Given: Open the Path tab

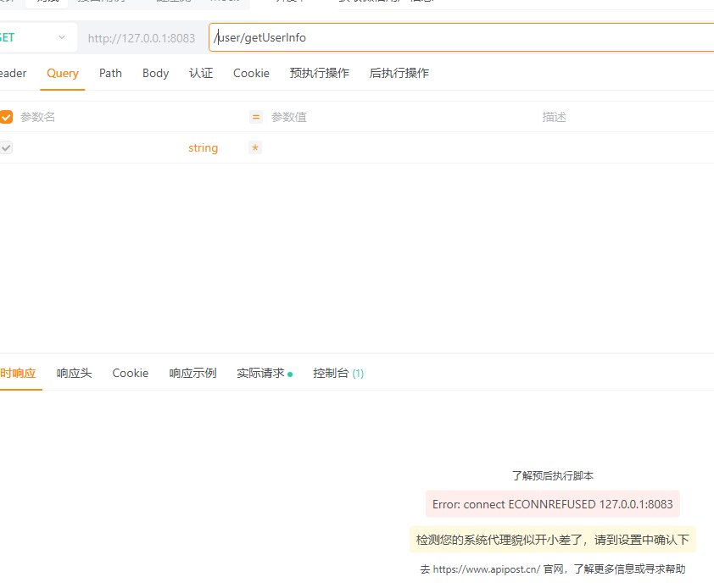Looking at the screenshot, I should tap(110, 73).
